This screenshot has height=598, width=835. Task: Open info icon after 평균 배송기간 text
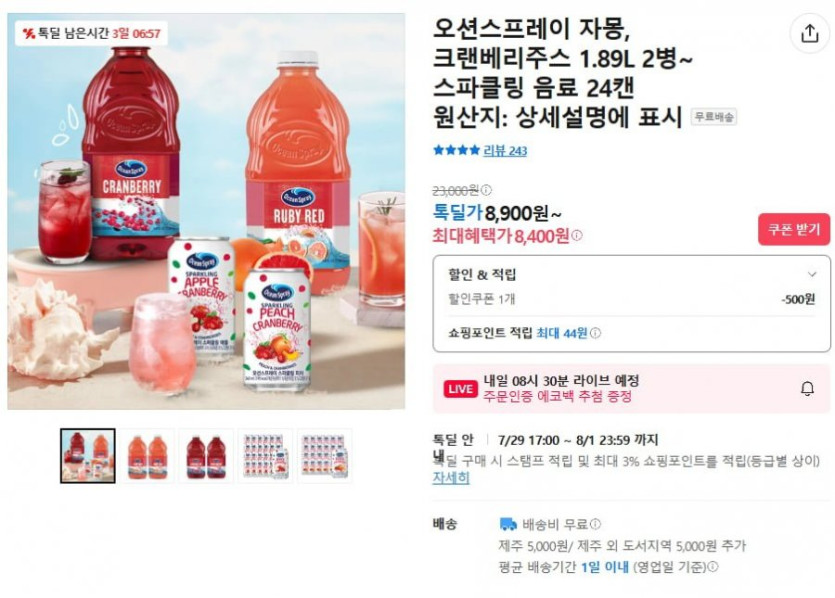point(713,567)
